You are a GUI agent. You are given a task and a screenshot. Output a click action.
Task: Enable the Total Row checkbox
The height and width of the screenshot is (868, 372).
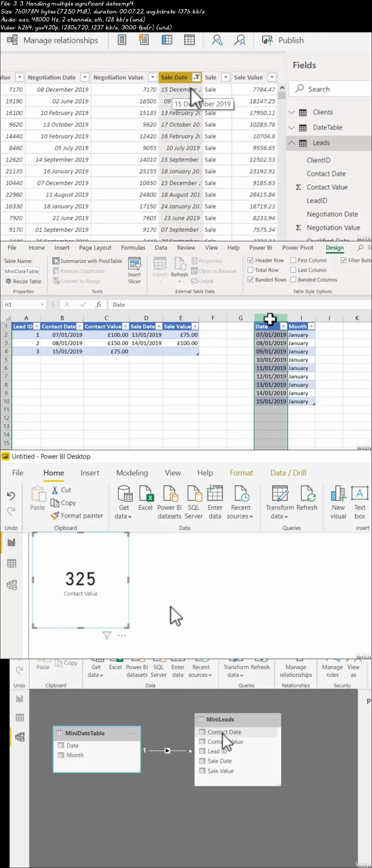250,270
